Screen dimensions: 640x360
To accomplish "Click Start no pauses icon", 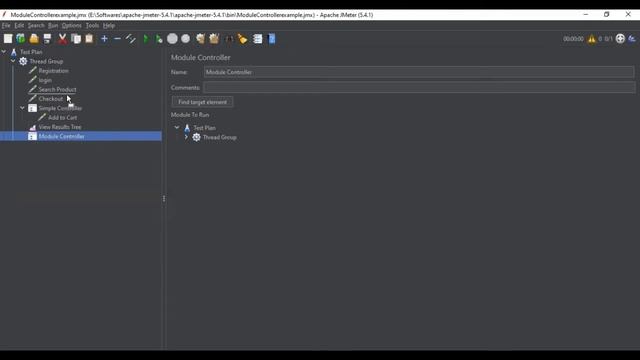I will [159, 39].
